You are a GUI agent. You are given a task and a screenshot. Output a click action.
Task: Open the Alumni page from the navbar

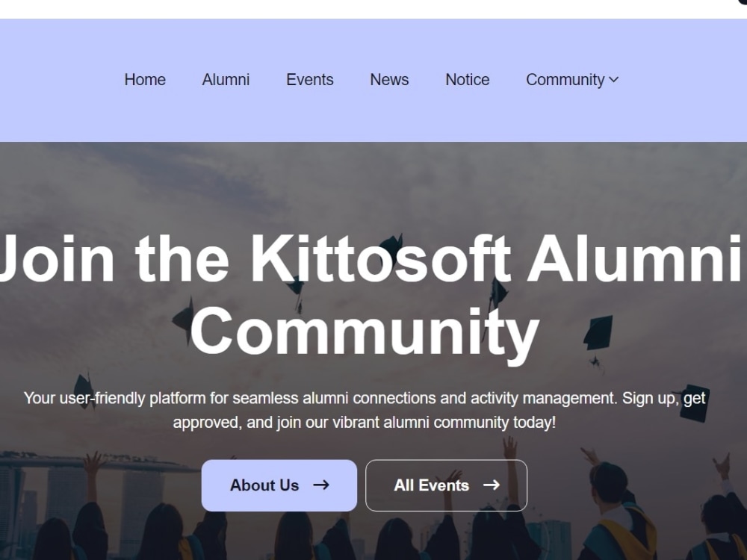click(x=226, y=80)
